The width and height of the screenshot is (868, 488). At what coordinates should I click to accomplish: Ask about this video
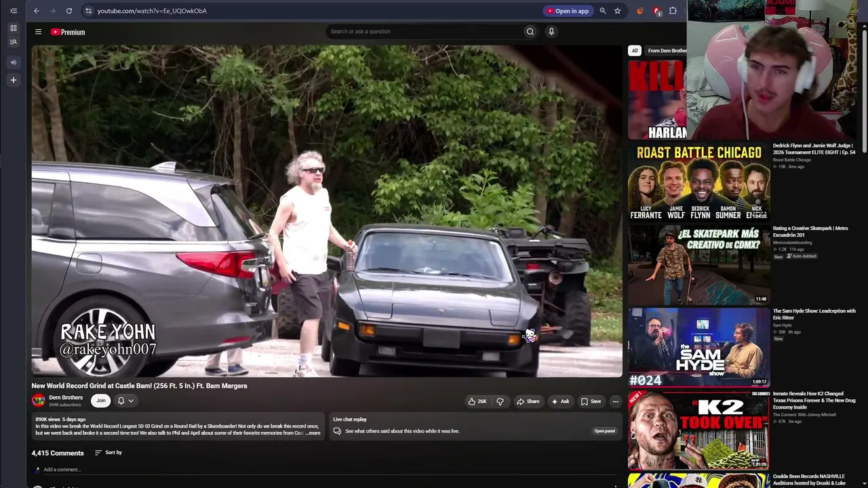[560, 401]
